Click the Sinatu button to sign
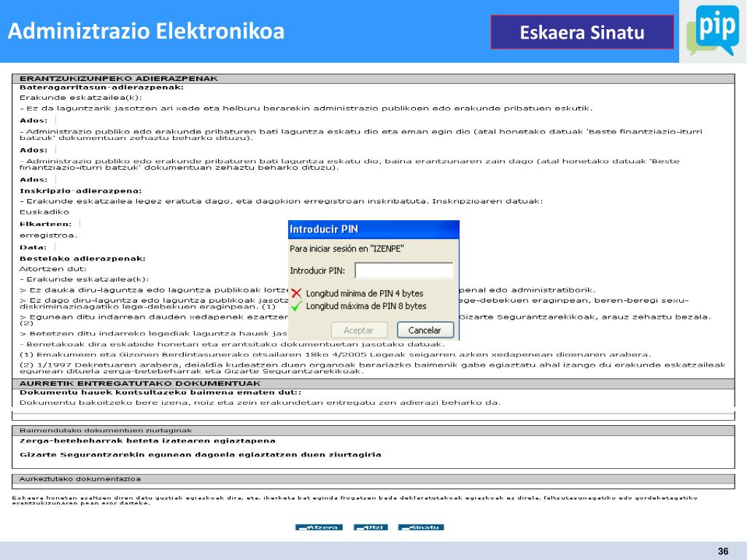Screen dimensions: 747x560 [x=421, y=527]
